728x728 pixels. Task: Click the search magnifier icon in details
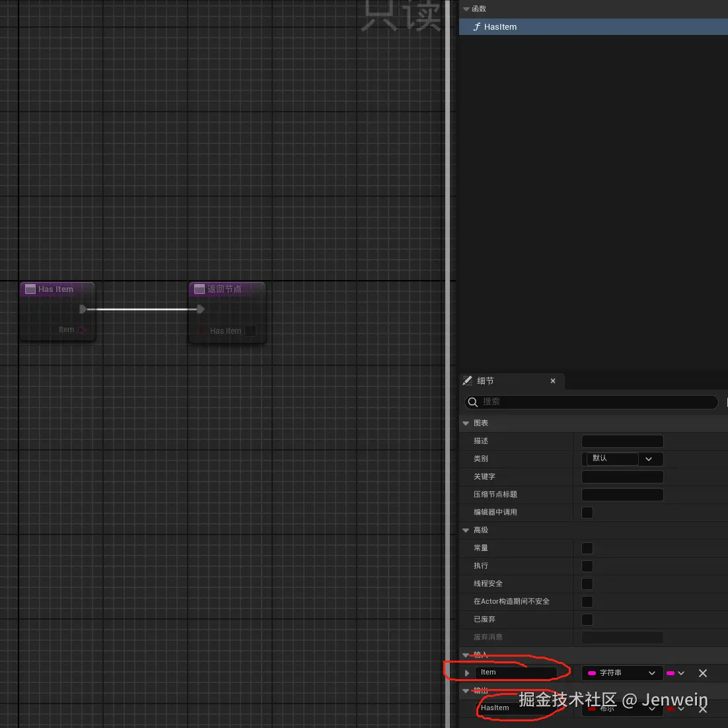472,402
